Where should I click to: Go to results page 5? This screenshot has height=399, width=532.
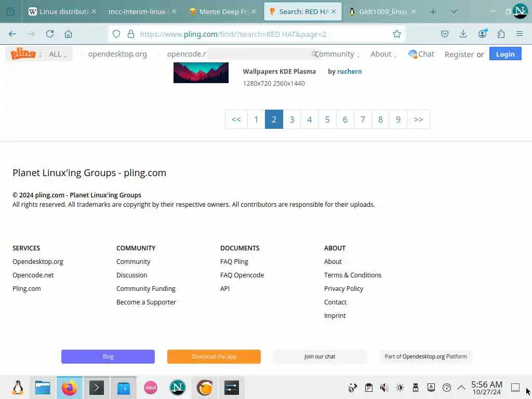pos(327,119)
